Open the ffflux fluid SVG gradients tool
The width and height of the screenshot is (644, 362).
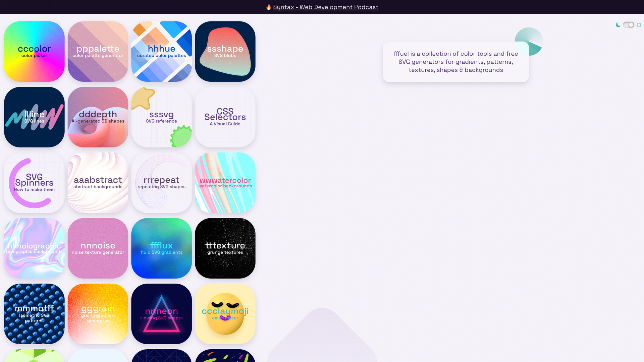coord(161,248)
